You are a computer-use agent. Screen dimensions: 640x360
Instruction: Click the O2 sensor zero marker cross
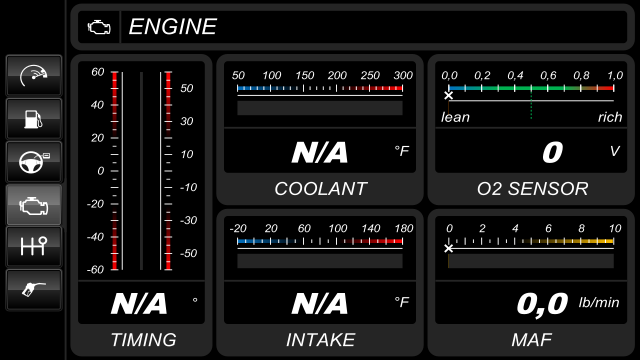coord(449,96)
